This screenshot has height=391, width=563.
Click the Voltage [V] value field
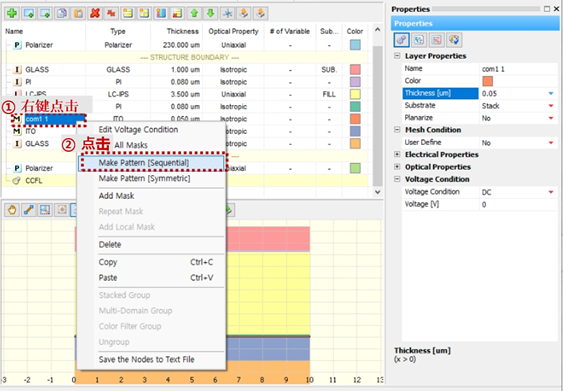point(518,204)
